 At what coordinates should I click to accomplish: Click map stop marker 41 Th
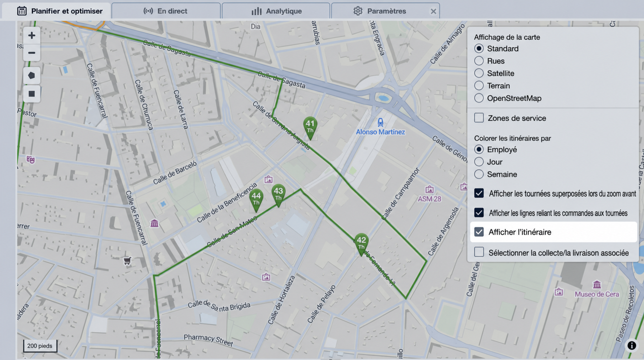click(x=310, y=128)
